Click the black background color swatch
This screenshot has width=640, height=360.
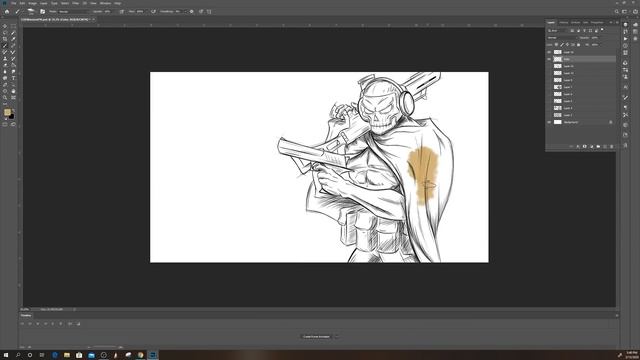click(x=12, y=117)
